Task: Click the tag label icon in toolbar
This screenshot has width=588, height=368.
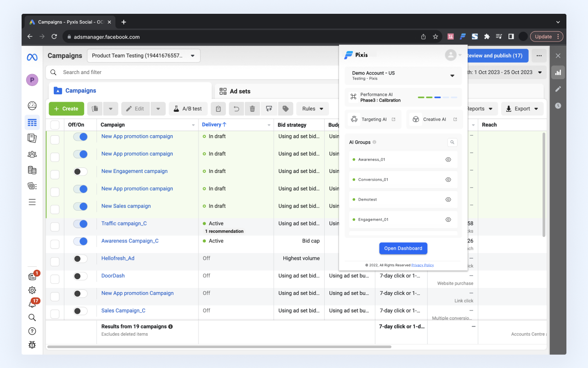Action: [x=285, y=109]
